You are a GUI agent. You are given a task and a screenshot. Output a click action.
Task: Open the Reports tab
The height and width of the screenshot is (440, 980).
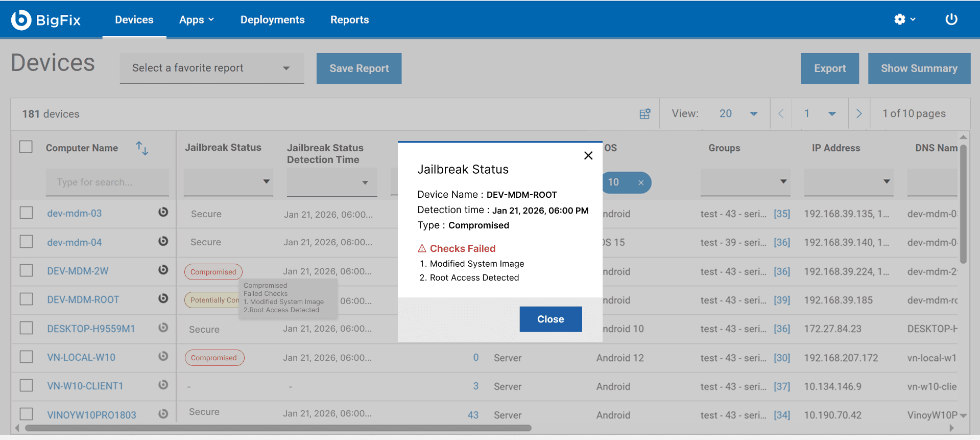point(350,20)
